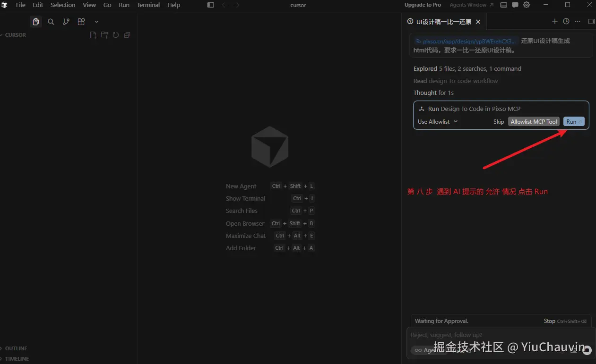Open the File menu
Viewport: 596px width, 364px height.
[x=21, y=5]
